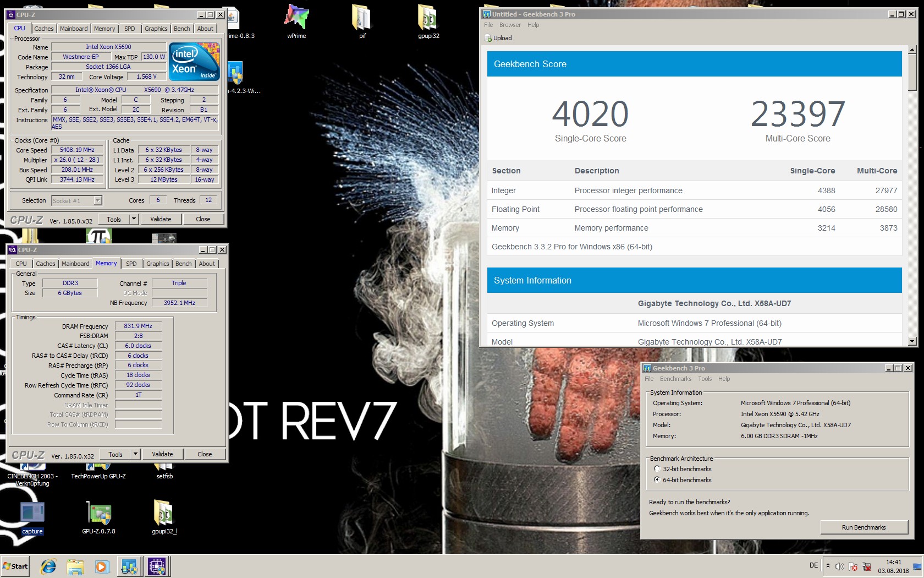The height and width of the screenshot is (578, 924).
Task: Select the TechPowerUp GPU-Z shortcut
Action: click(98, 472)
